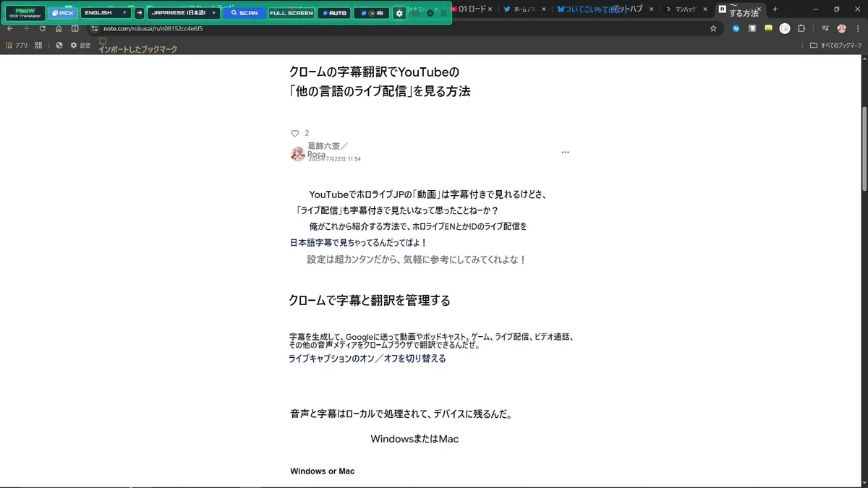The image size is (868, 488).
Task: Open すべてのブックマーク folder
Action: [836, 45]
